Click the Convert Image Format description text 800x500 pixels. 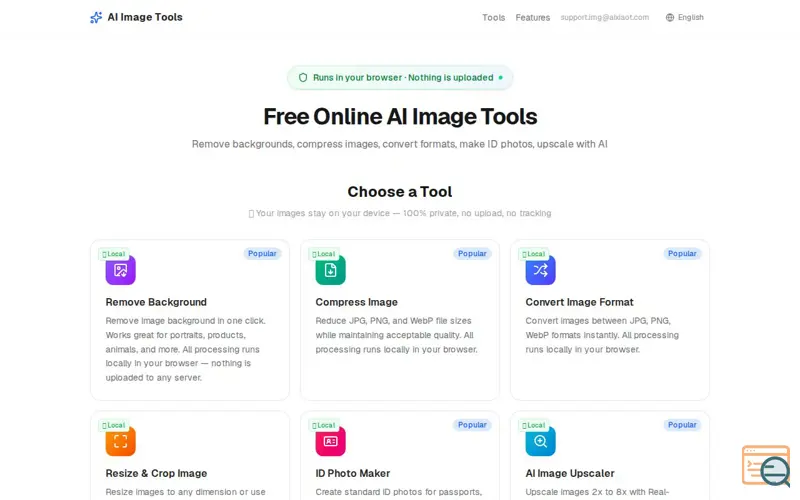coord(603,335)
